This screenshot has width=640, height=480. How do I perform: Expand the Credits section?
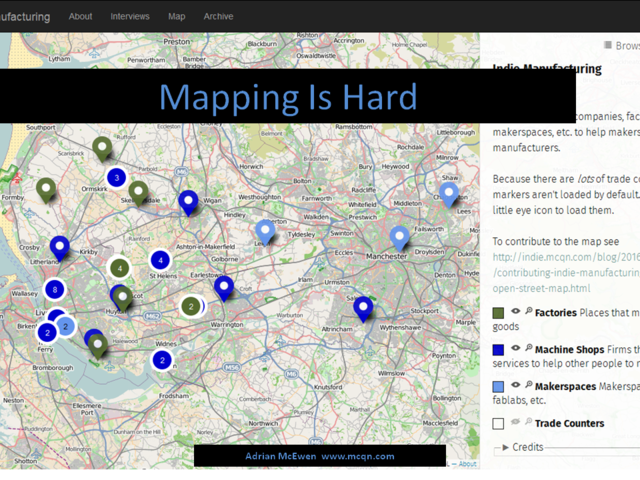point(522,447)
